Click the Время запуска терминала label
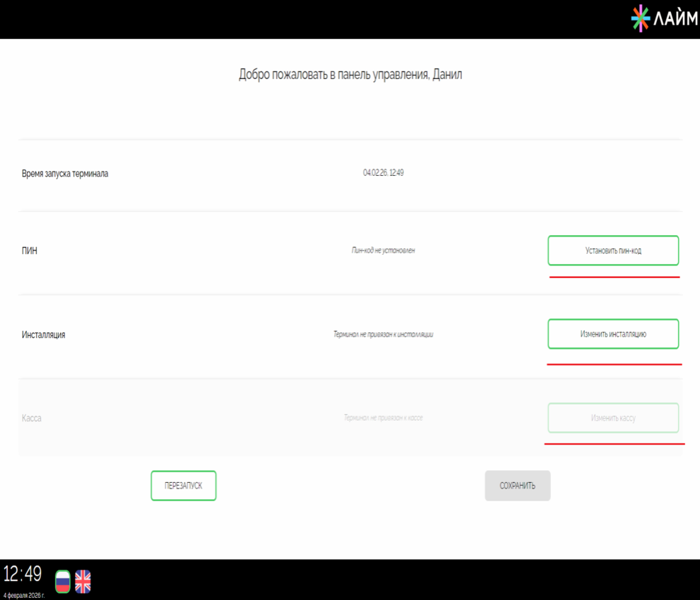This screenshot has height=600, width=700. (x=65, y=173)
